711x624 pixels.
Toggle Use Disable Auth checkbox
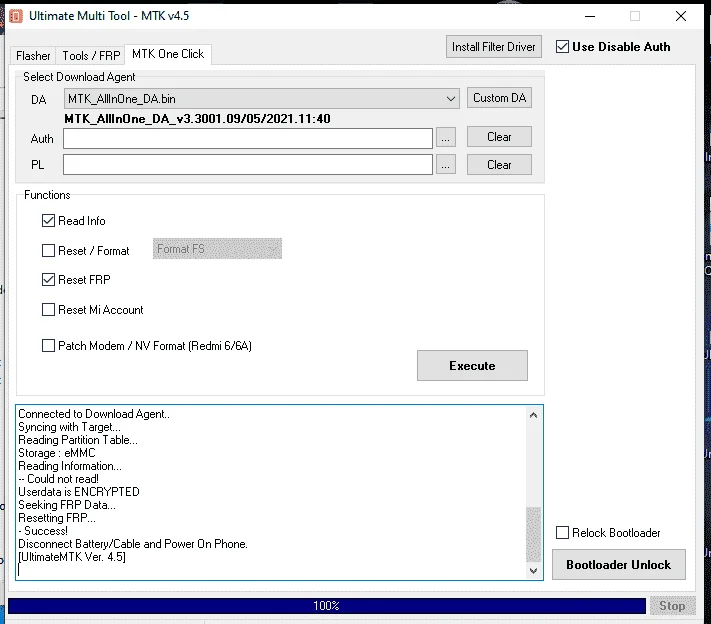[562, 47]
